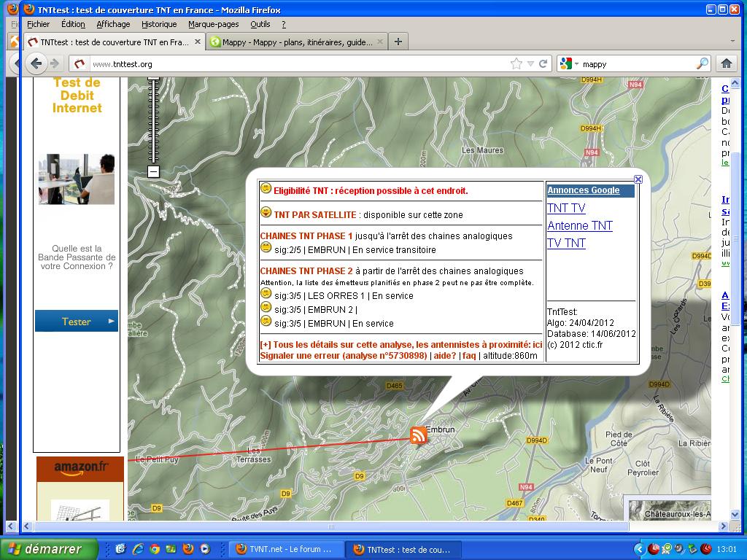The width and height of the screenshot is (747, 560).
Task: Click the Antenne TNT ad link
Action: coord(580,226)
